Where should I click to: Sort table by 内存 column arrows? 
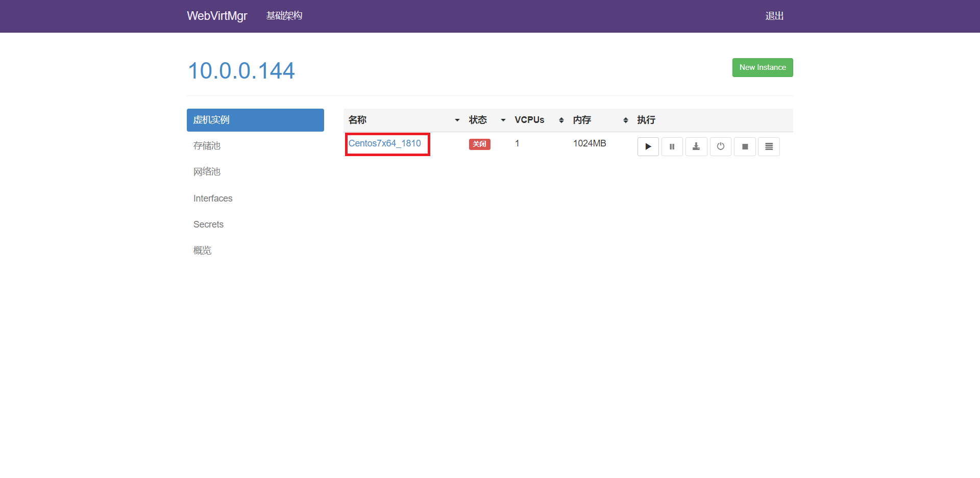click(625, 120)
